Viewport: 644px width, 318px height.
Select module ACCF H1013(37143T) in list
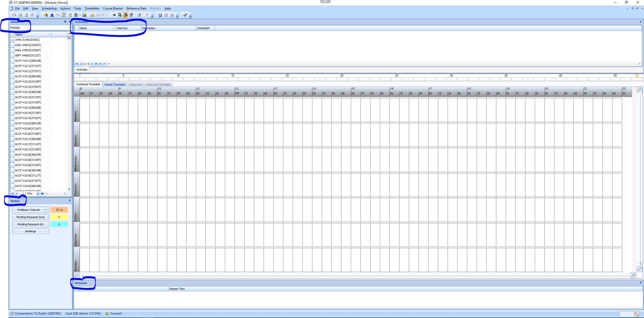pyautogui.click(x=28, y=97)
